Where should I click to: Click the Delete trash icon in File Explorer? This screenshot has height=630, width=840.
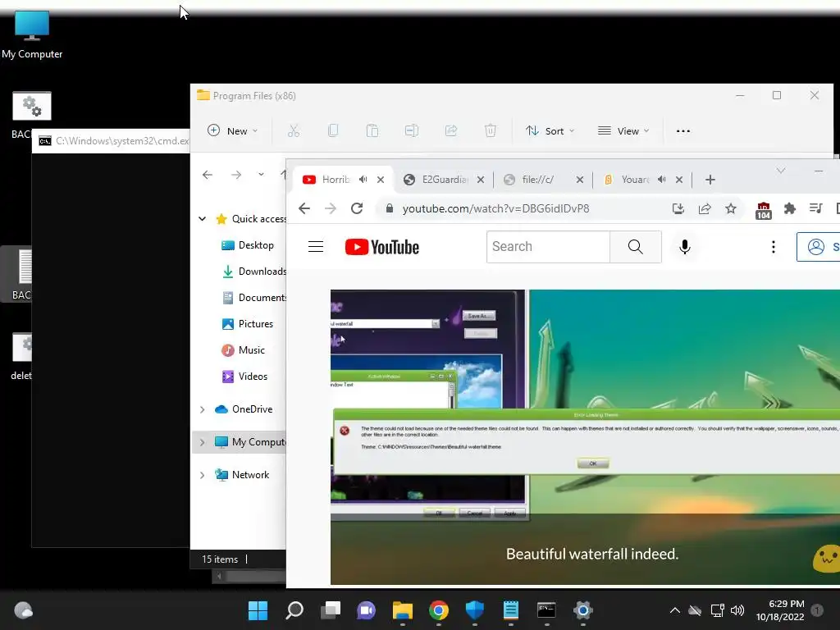(x=491, y=130)
